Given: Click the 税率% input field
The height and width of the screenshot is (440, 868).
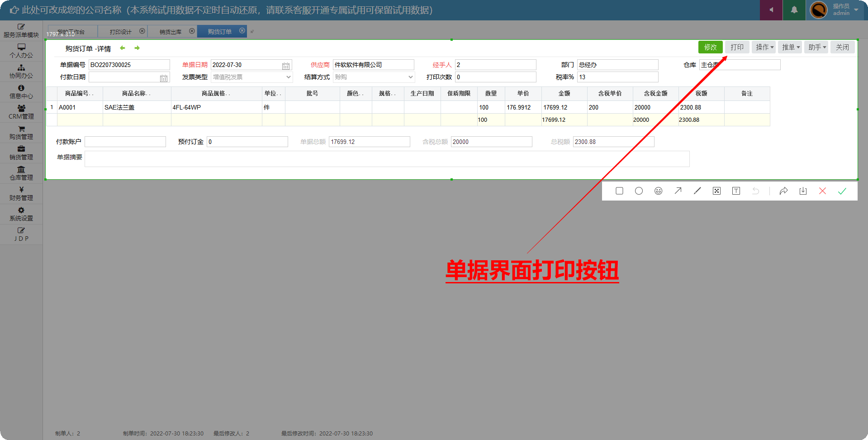Looking at the screenshot, I should point(618,77).
